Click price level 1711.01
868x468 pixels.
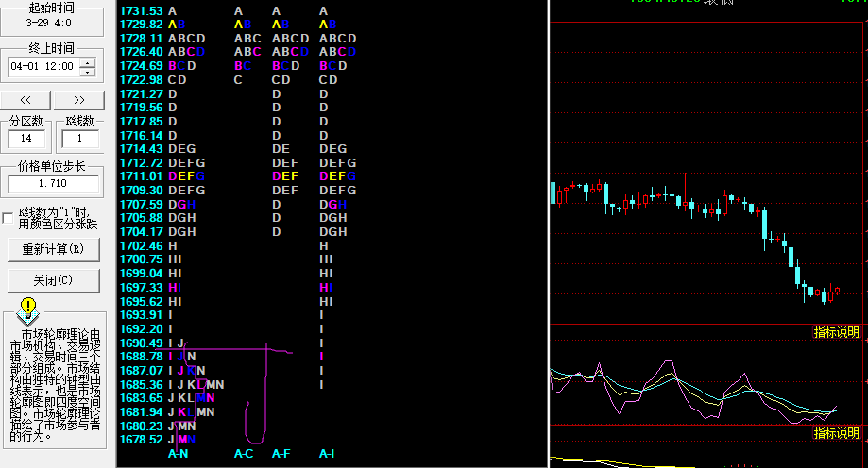[x=141, y=175]
